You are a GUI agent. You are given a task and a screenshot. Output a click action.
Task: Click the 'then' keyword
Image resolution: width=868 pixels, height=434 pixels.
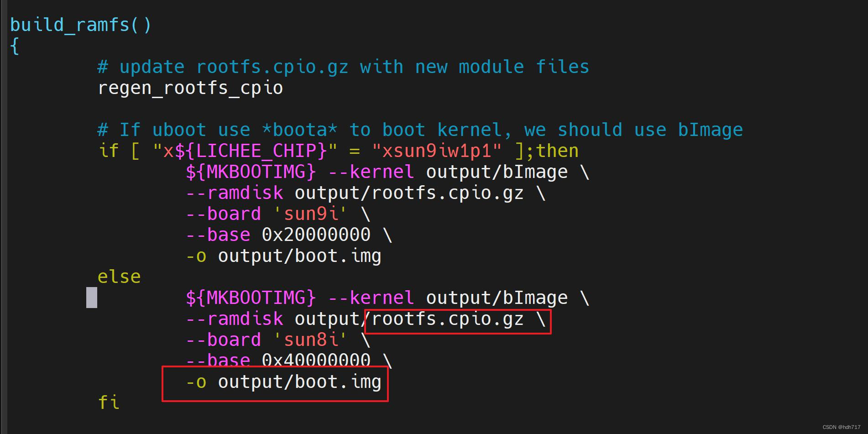(557, 151)
